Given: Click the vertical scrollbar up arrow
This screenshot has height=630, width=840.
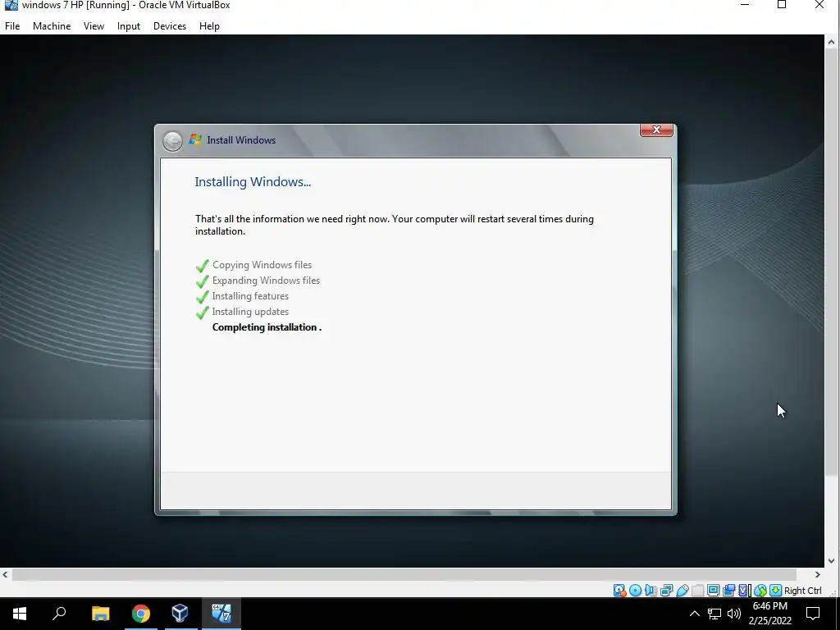Looking at the screenshot, I should click(x=832, y=42).
